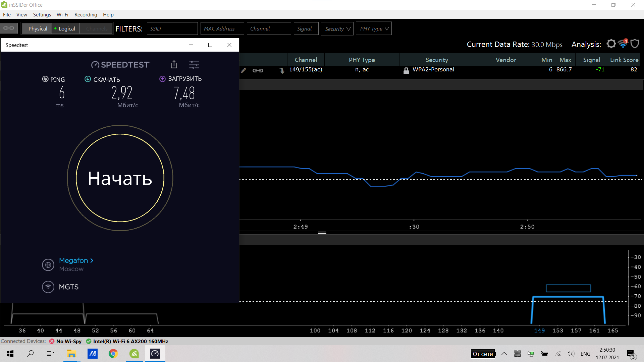
Task: Grab the horizontal pane splitter handle
Action: [x=322, y=233]
